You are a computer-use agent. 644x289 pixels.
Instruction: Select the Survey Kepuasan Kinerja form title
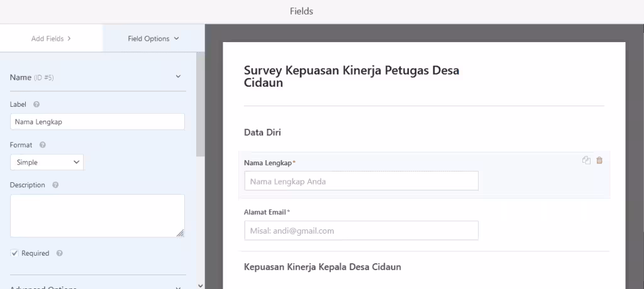352,77
